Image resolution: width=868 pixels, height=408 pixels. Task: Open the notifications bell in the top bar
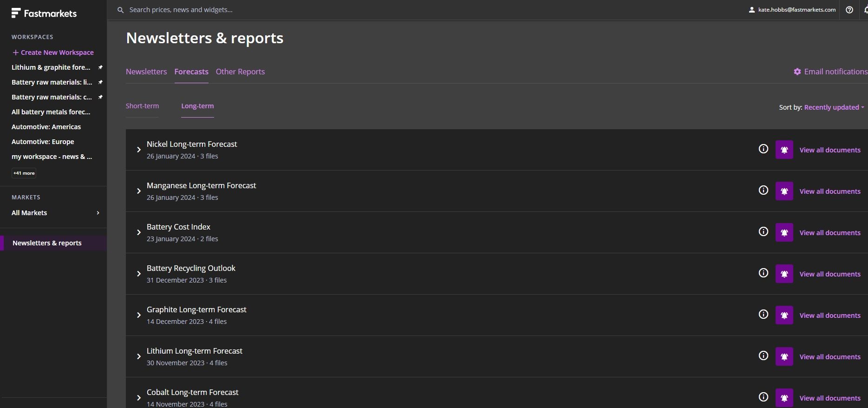point(866,10)
